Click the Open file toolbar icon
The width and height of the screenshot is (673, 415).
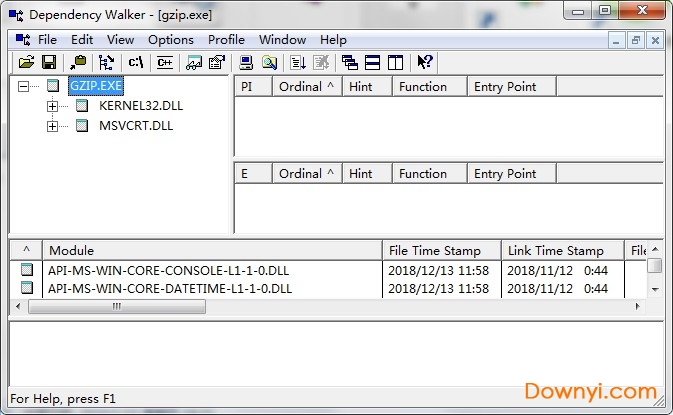pyautogui.click(x=26, y=62)
